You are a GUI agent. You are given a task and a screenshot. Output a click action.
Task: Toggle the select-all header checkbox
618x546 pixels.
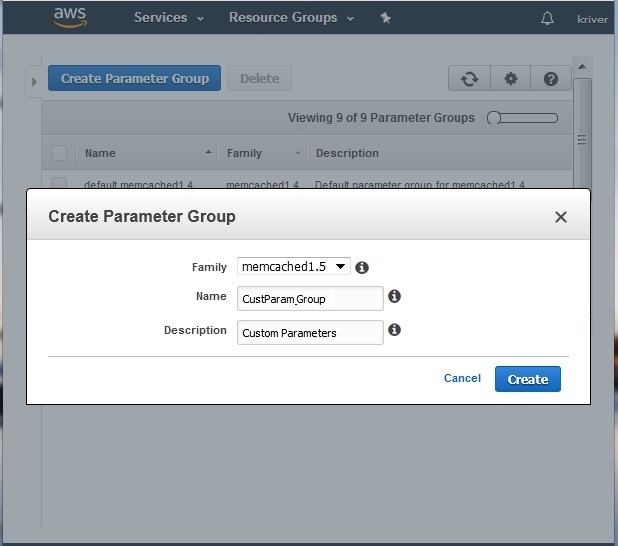59,153
